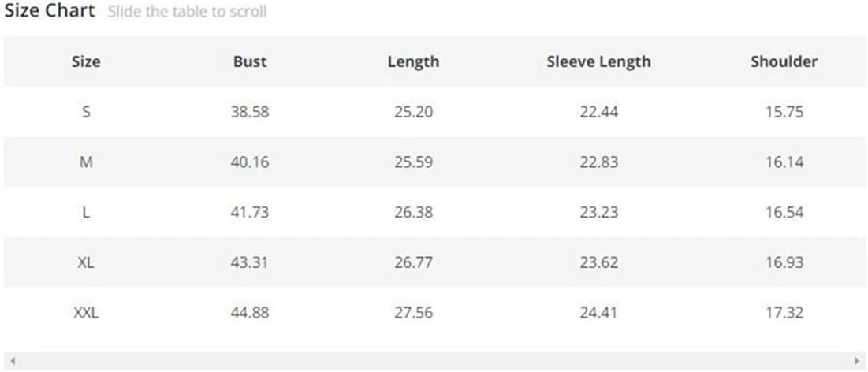Select the XL size row label
The width and height of the screenshot is (868, 372).
[x=86, y=262]
